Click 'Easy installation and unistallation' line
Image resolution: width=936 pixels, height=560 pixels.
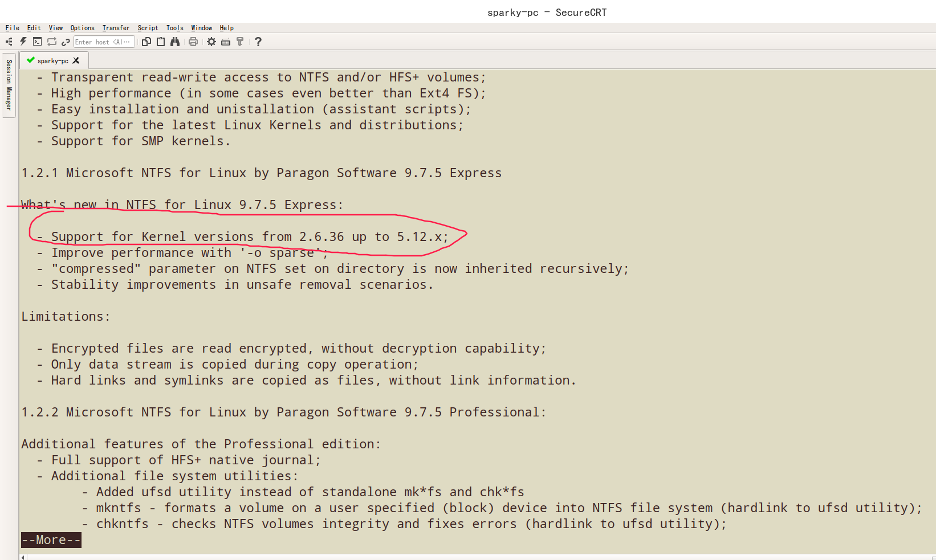click(254, 109)
